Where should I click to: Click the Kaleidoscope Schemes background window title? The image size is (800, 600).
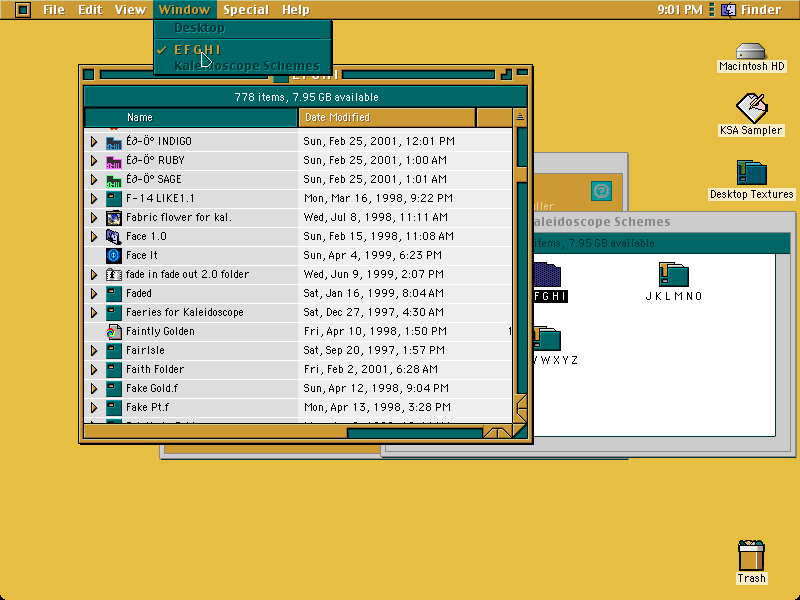[602, 222]
